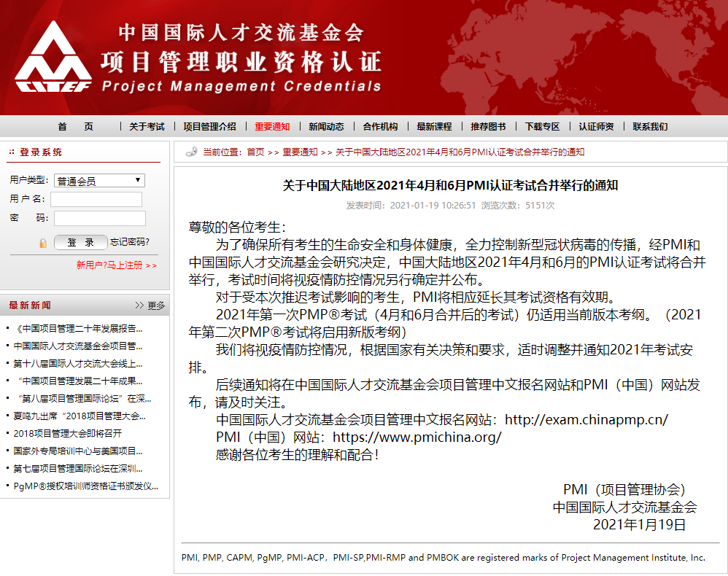
Task: Click the breadcrumb location icon
Action: (x=191, y=152)
